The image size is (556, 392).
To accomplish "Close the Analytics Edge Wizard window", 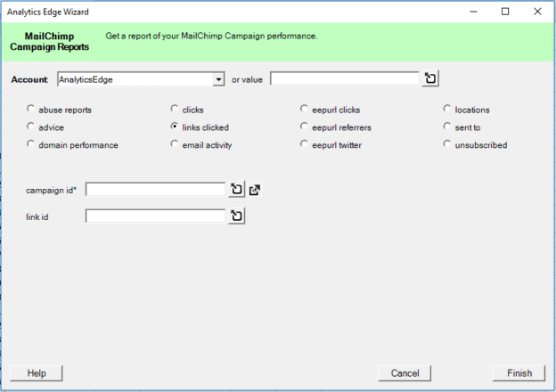I will [x=537, y=12].
